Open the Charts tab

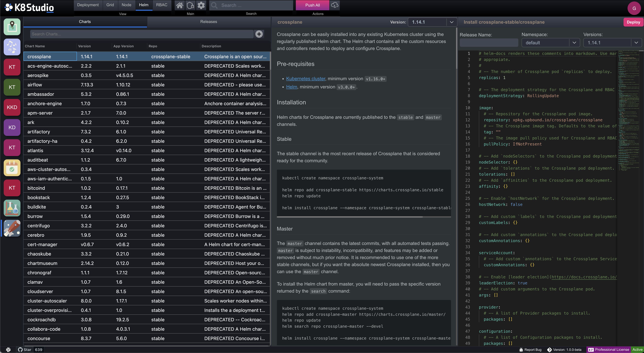tap(85, 22)
